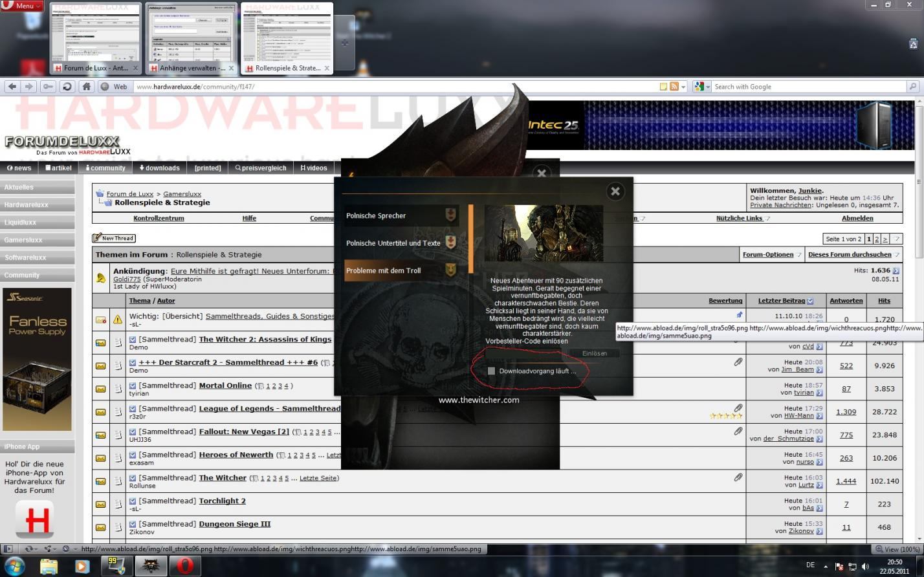
Task: Open the RSS feed dropdown arrow
Action: 683,87
